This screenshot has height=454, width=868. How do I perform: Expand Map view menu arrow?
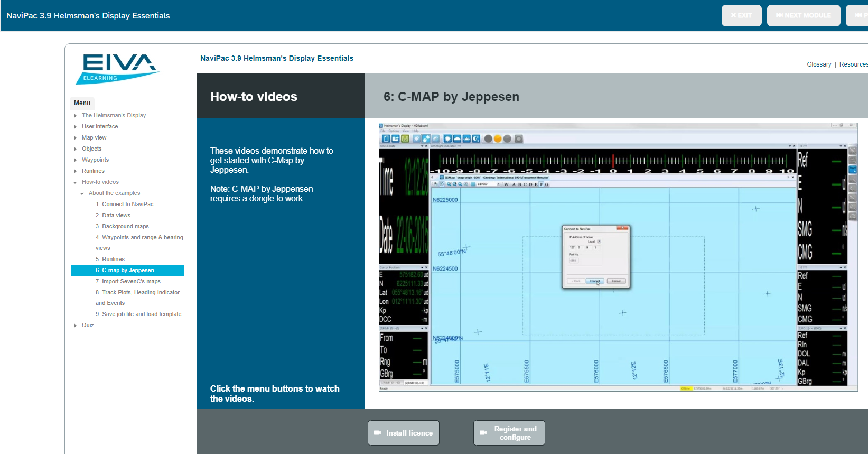click(x=76, y=138)
